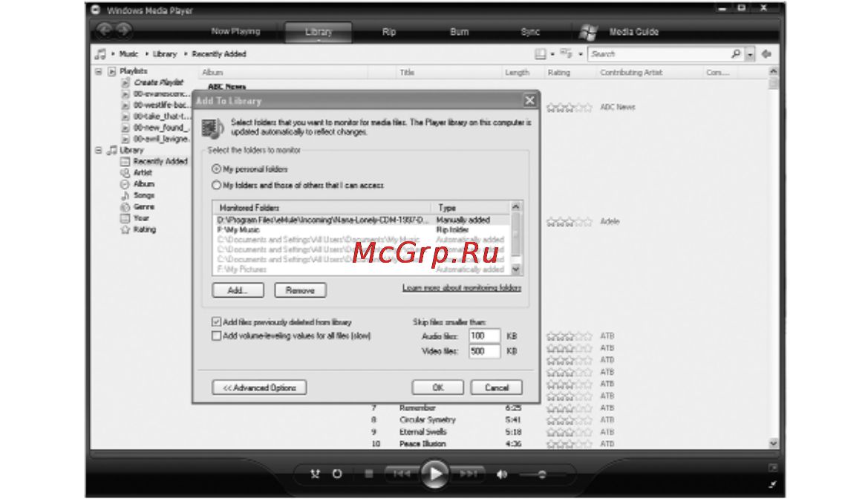Open the Sync tab
Viewport: 842px width, 504px height.
point(530,32)
